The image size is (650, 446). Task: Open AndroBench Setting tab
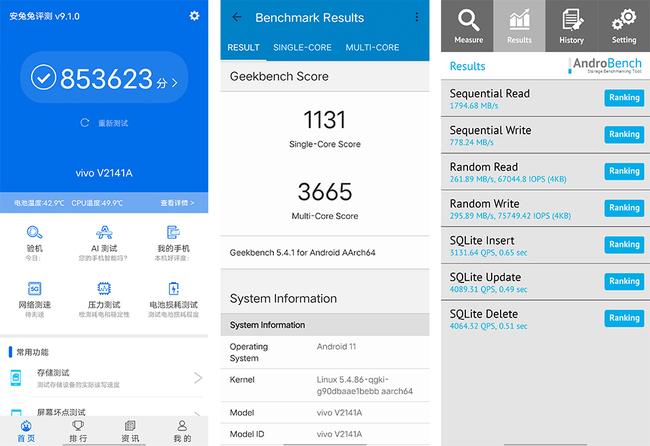click(x=624, y=25)
